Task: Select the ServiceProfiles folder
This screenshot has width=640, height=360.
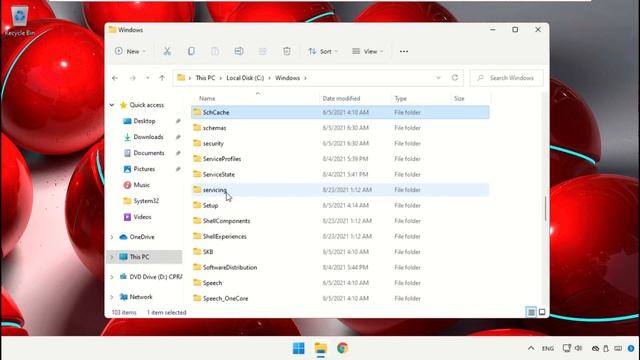Action: (340, 159)
